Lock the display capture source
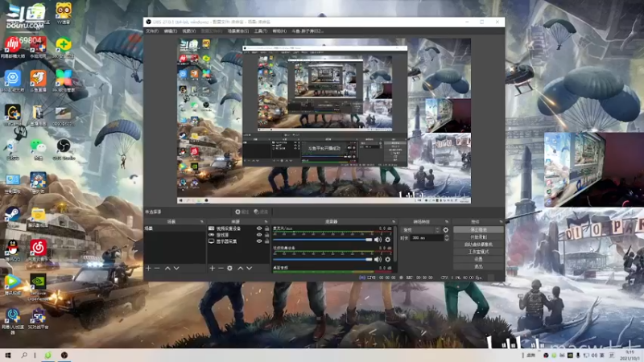Image resolution: width=644 pixels, height=362 pixels. (267, 241)
